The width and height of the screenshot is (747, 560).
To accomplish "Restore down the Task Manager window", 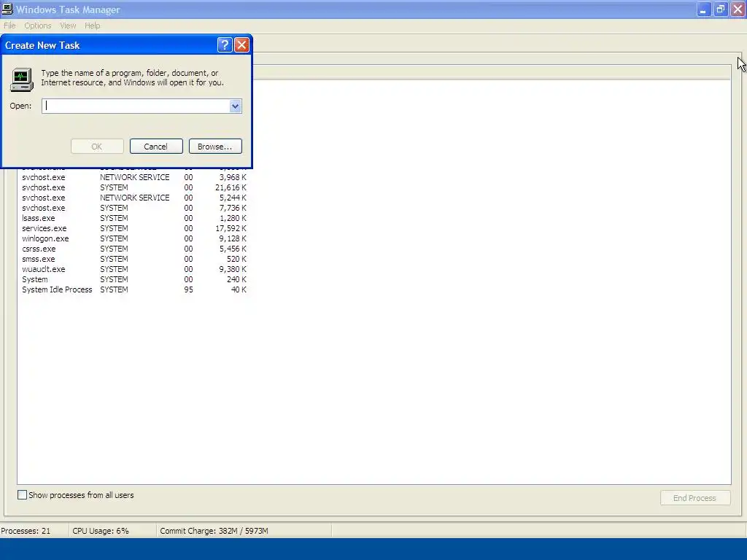I will pos(720,9).
